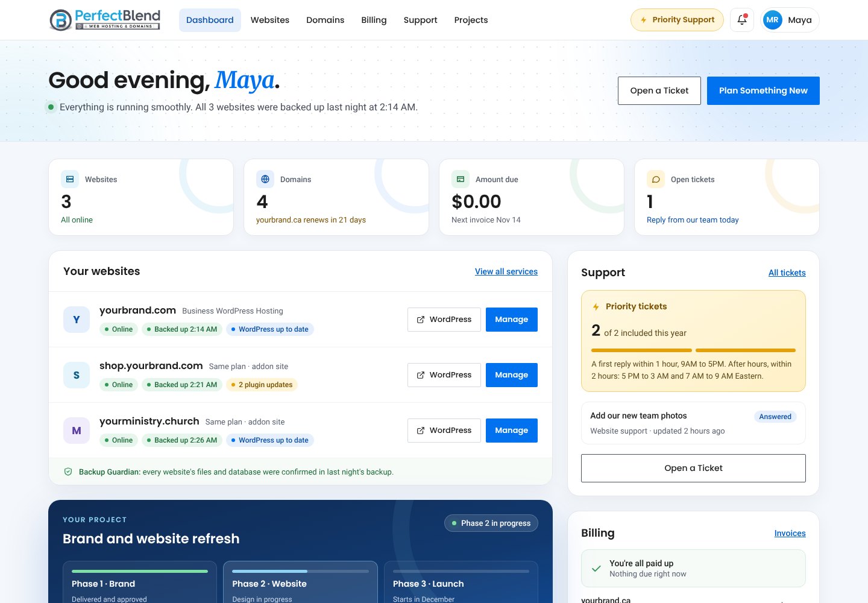Manage yourministry.church
This screenshot has width=868, height=603.
(x=512, y=431)
